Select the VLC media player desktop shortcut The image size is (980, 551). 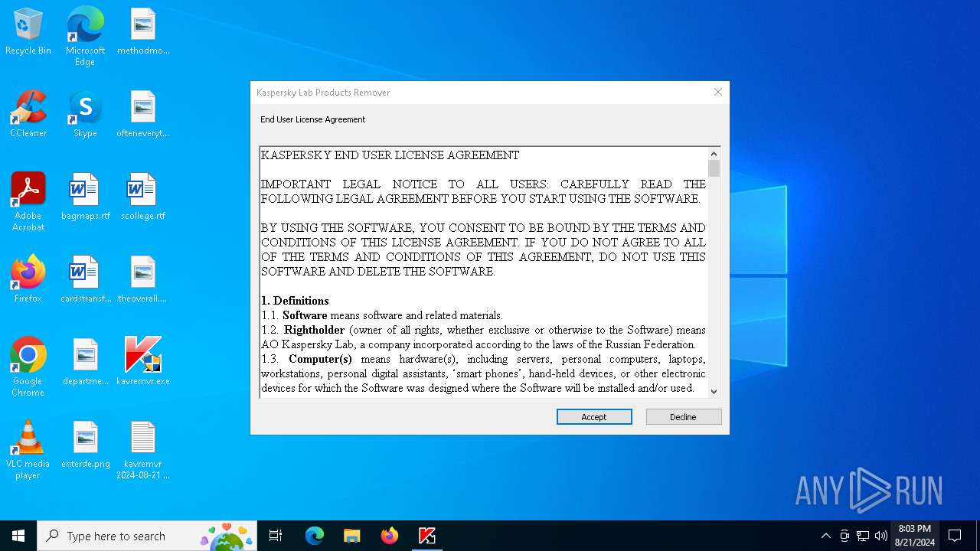tap(28, 450)
